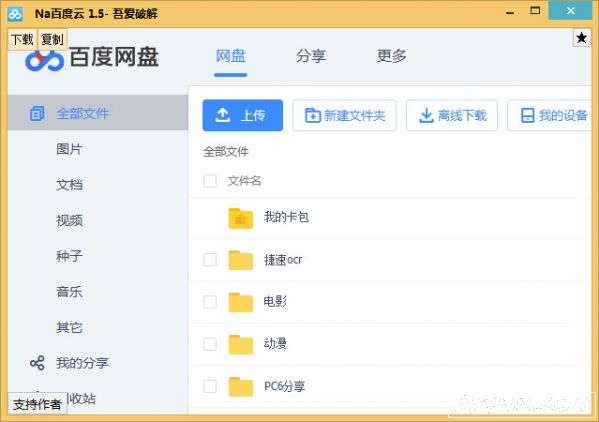Click the blue 上传 upload button
Viewport: 599px width, 422px height.
[x=243, y=115]
